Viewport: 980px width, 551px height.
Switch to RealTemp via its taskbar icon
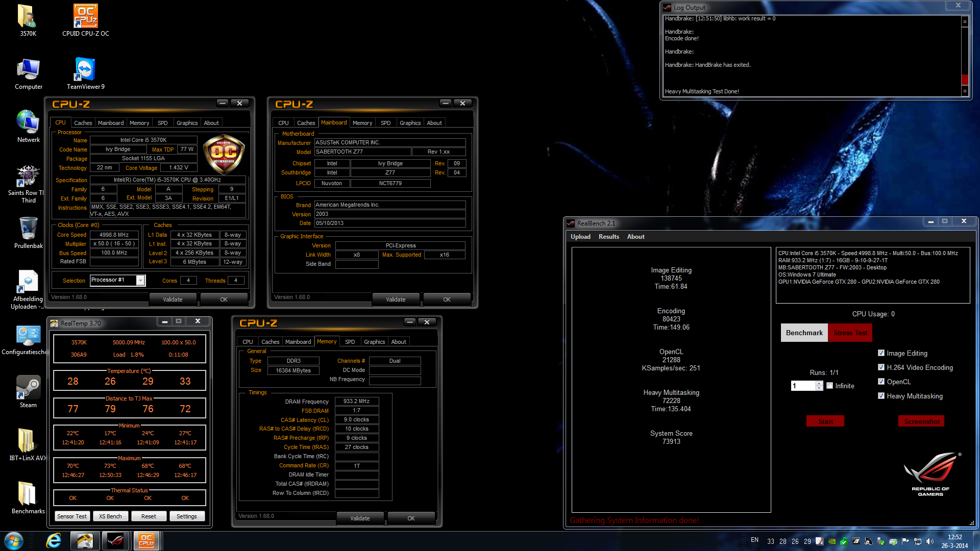(x=85, y=541)
